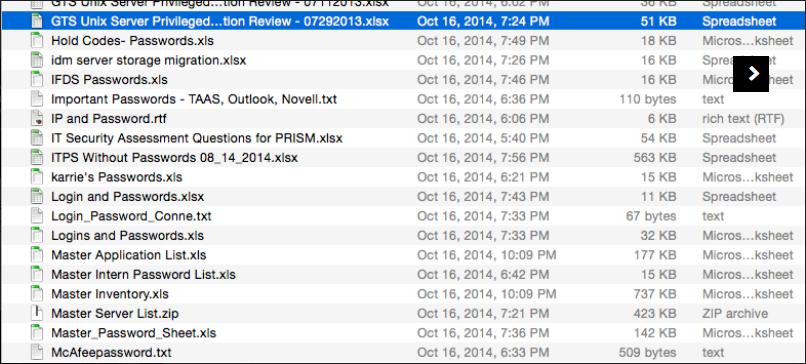806x364 pixels.
Task: Click the McAfeepassword.txt file icon
Action: click(x=36, y=353)
